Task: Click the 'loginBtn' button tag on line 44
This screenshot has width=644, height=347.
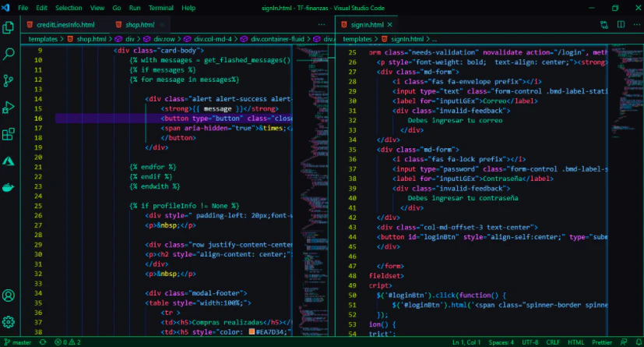Action: pos(492,237)
